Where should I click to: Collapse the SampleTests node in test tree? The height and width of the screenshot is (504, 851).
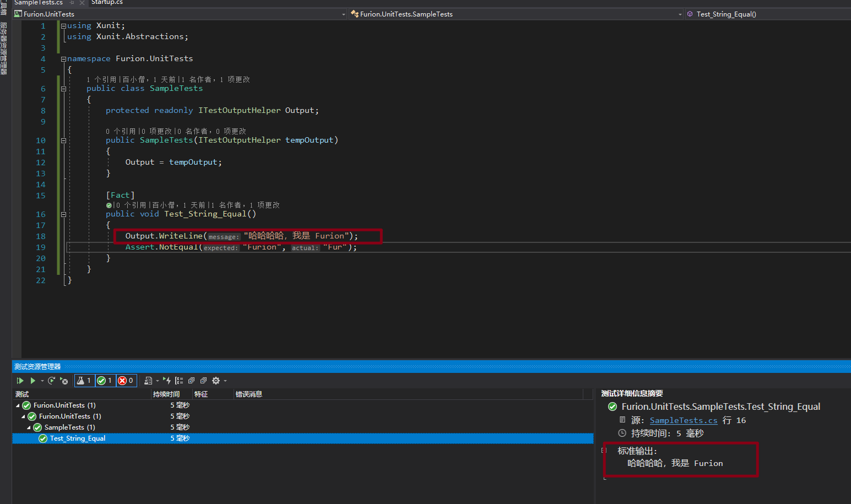pyautogui.click(x=29, y=427)
